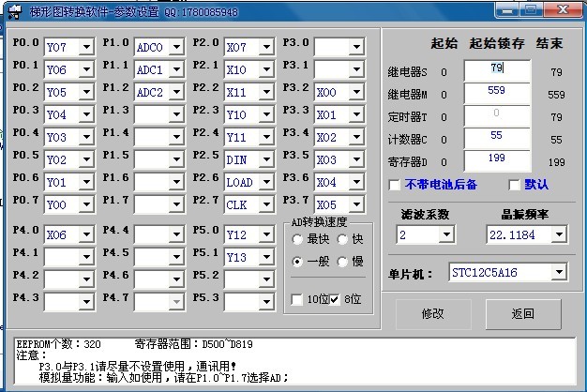Pick the 快 conversion speed option
The width and height of the screenshot is (587, 392).
coord(342,239)
